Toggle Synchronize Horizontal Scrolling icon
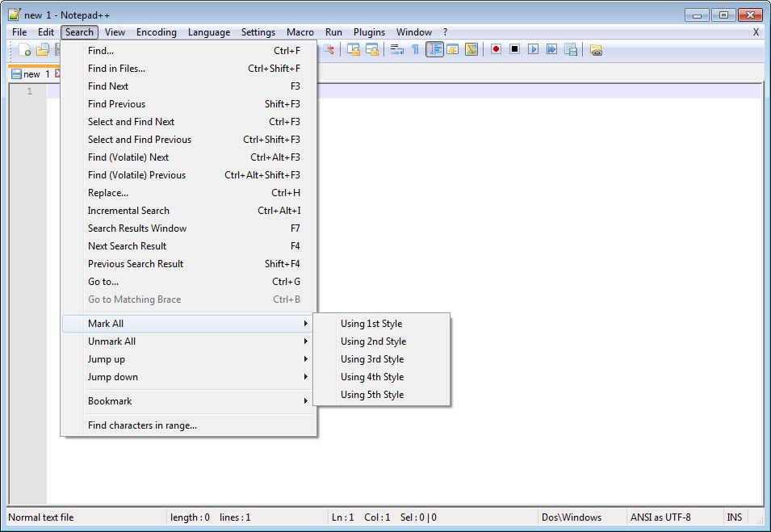 (x=372, y=50)
